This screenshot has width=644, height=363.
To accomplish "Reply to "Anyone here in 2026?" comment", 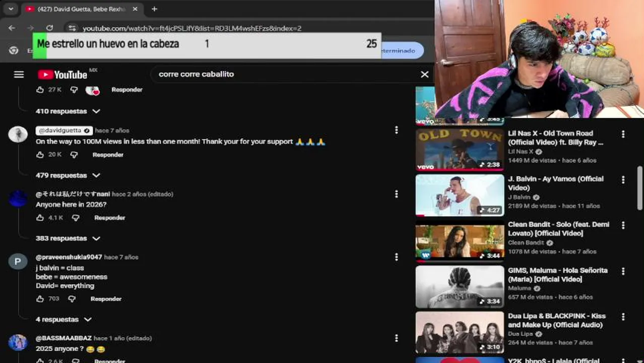I will point(109,218).
